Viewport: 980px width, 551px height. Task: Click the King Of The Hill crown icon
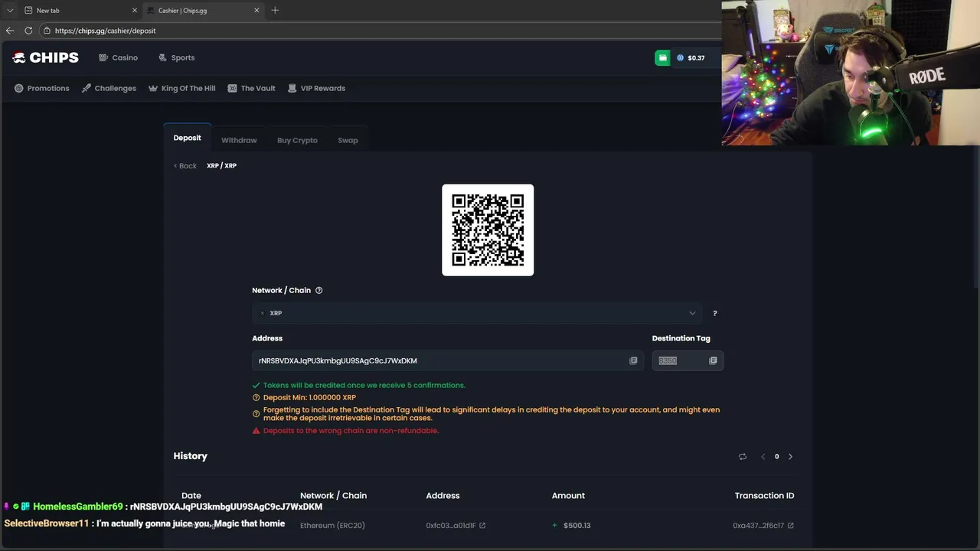point(152,88)
